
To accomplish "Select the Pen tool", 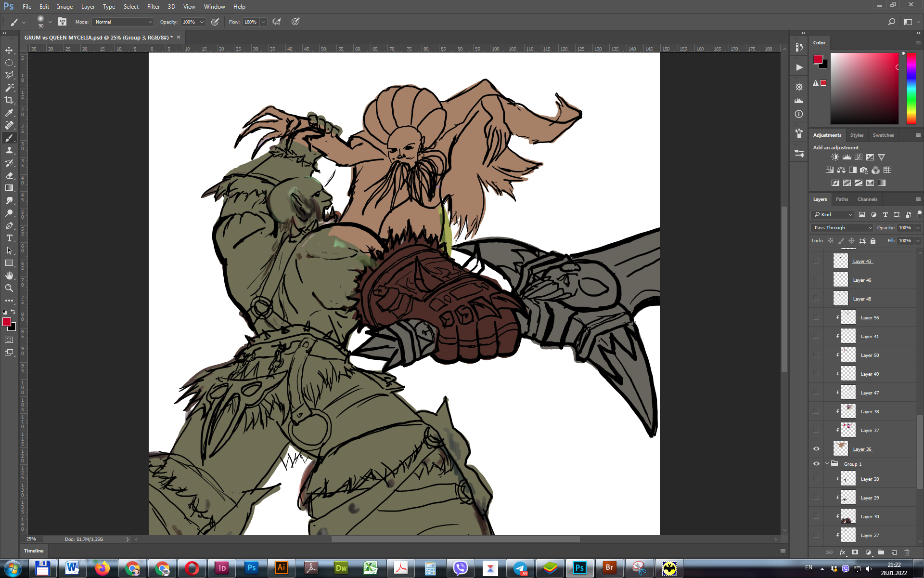I will pyautogui.click(x=9, y=225).
